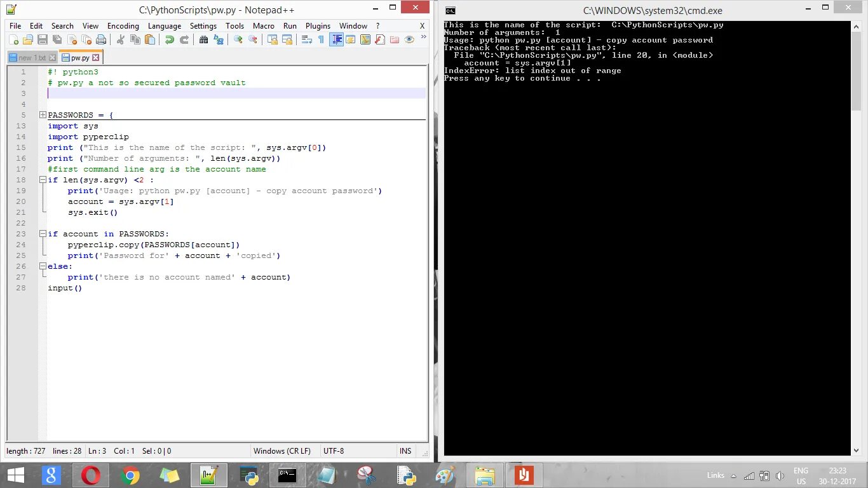Open the Windows Start button
The height and width of the screenshot is (488, 868).
pyautogui.click(x=15, y=475)
